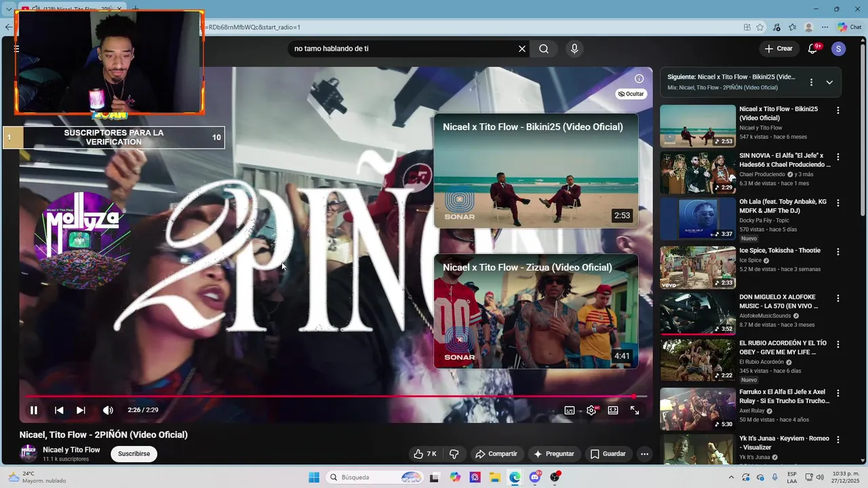Open Copilot Chat in Edge

point(849,27)
